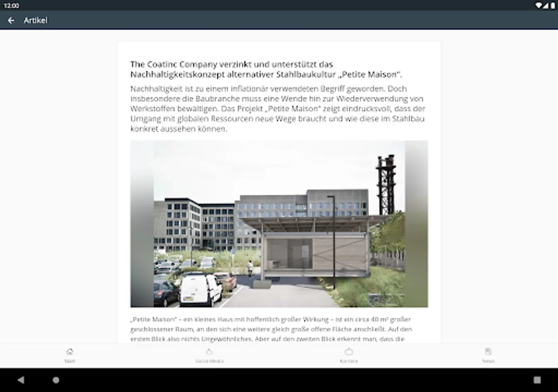Open the Petite Maison building image
This screenshot has width=558, height=392.
tap(279, 224)
